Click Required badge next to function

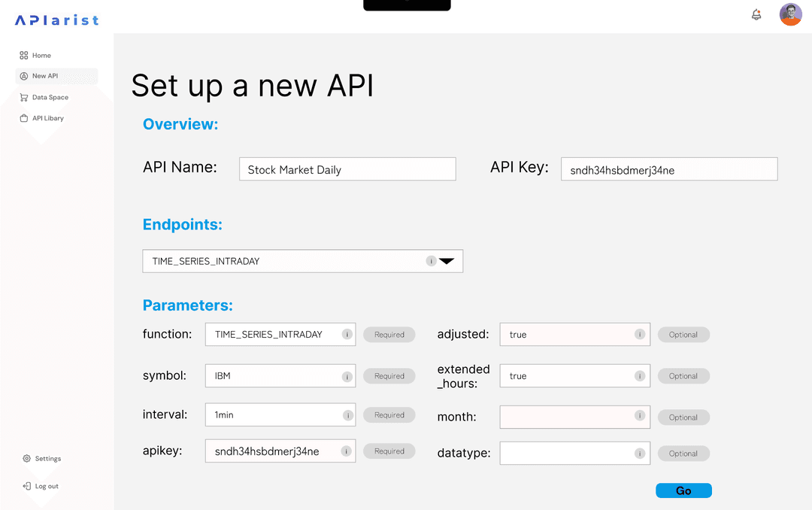coord(389,335)
